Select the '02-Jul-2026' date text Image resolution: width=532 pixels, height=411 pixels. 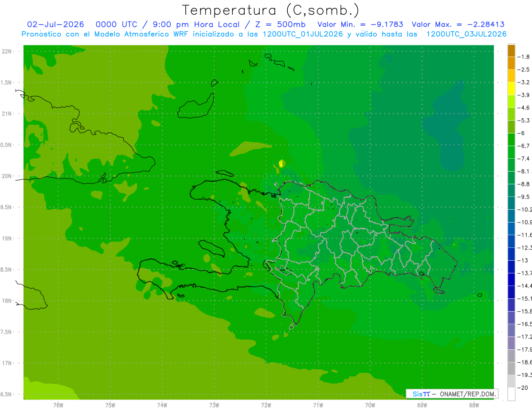[x=56, y=24]
